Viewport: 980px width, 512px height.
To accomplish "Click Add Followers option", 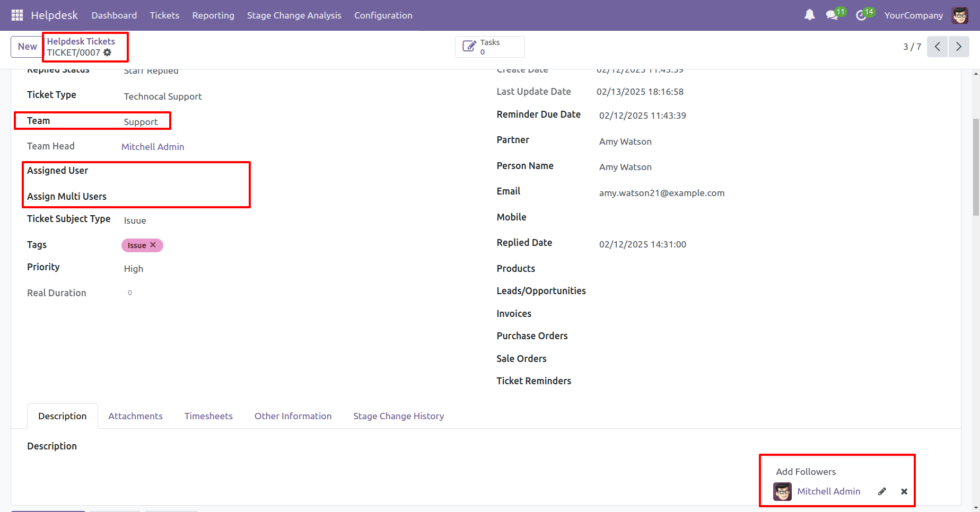I will click(x=806, y=472).
